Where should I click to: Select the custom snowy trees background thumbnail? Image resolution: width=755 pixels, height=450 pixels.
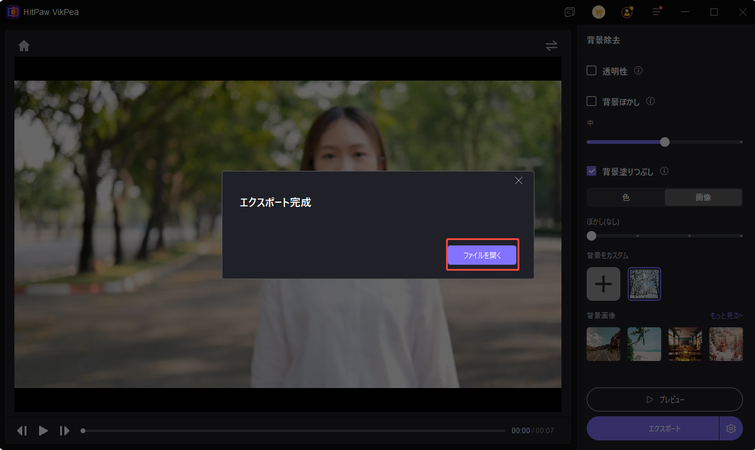point(644,284)
